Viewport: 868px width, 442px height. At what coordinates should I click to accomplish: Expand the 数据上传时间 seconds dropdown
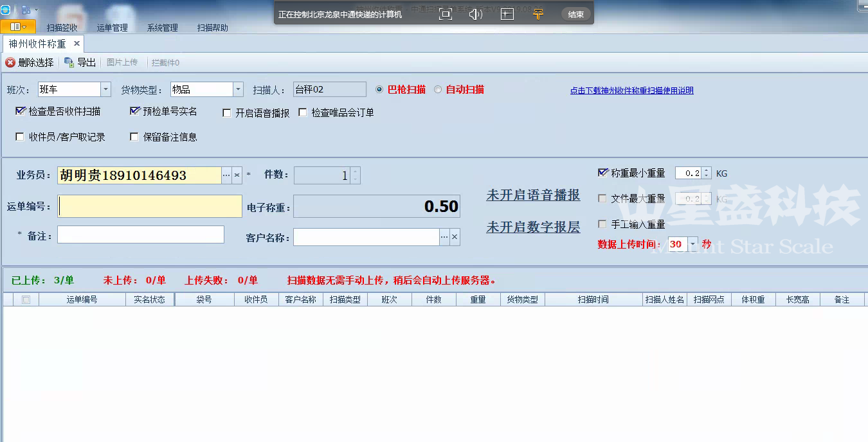692,244
